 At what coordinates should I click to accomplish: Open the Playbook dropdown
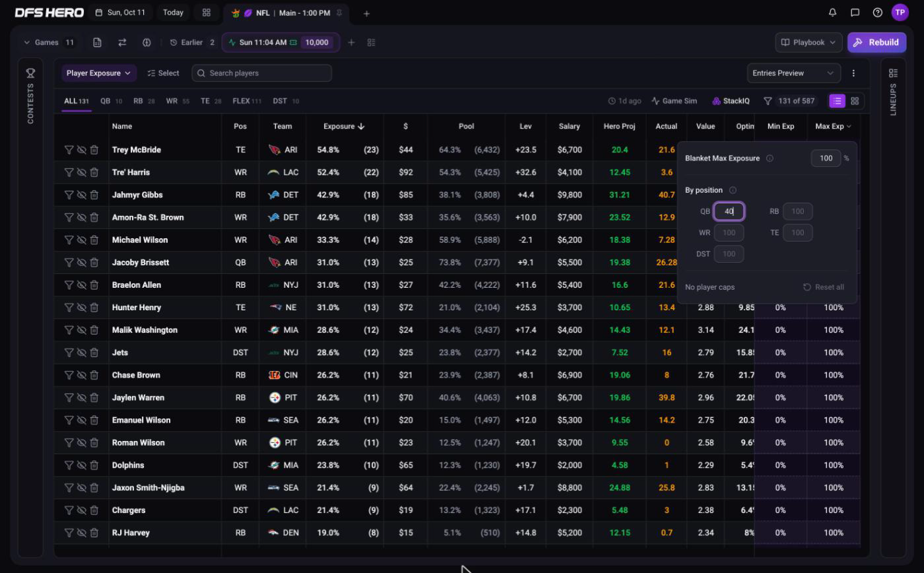[x=808, y=42]
